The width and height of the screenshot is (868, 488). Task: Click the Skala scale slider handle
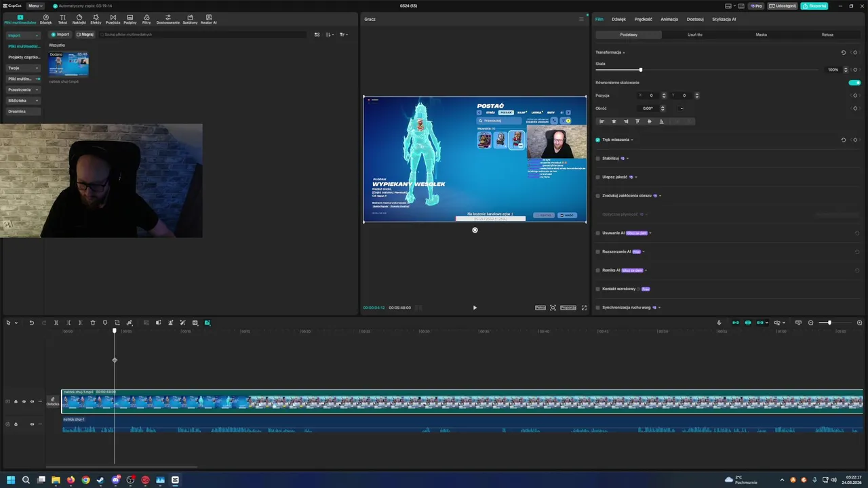click(640, 70)
